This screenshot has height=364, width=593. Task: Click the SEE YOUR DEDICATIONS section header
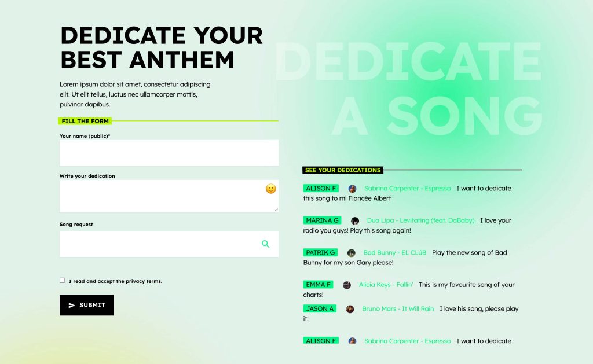click(343, 170)
